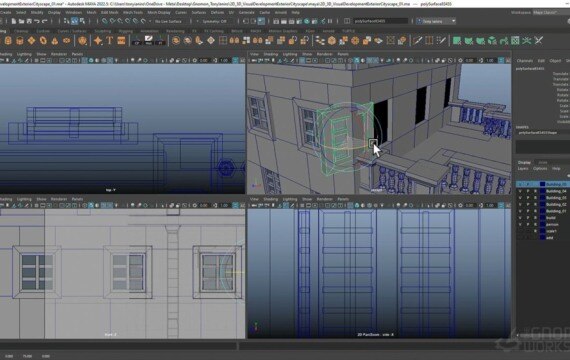Open the Symmetry: Off dropdown
Image resolution: width=570 pixels, height=360 pixels.
214,21
